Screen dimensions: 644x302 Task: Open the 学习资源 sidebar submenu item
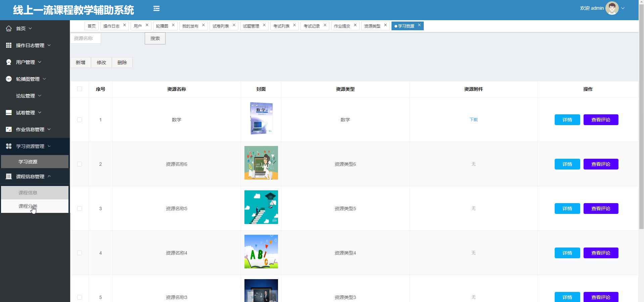pyautogui.click(x=35, y=162)
